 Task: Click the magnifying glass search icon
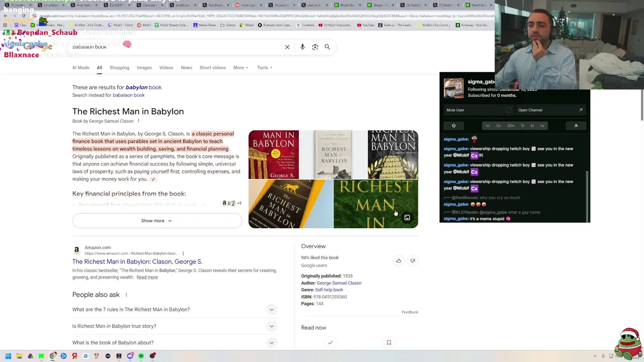(x=327, y=47)
